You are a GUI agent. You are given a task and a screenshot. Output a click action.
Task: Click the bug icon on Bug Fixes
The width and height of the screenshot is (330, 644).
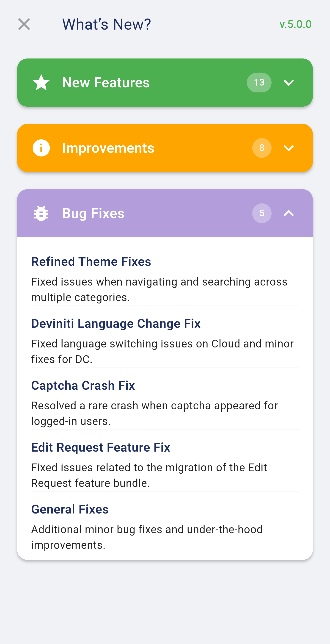click(41, 213)
